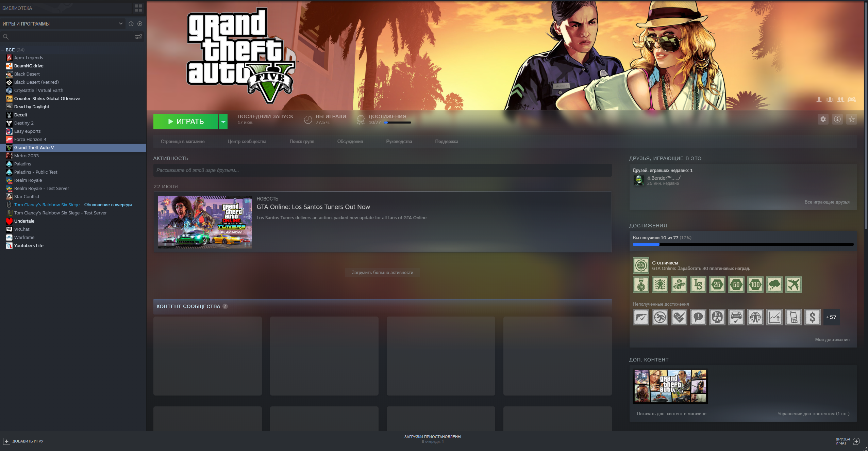868x451 pixels.
Task: Open game settings gear icon
Action: tap(823, 119)
